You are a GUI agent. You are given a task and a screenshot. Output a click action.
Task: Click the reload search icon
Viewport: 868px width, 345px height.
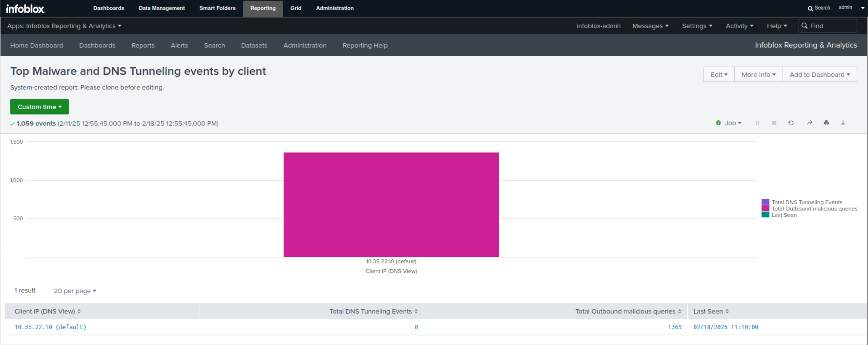click(x=791, y=123)
